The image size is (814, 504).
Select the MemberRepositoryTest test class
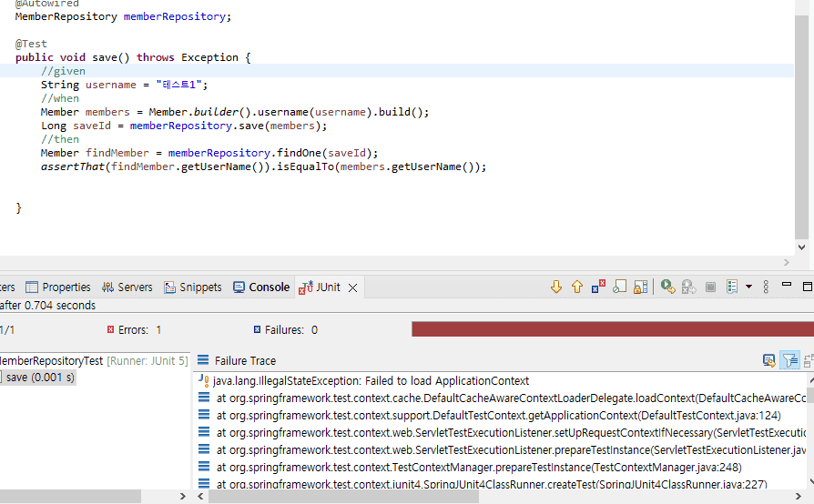[x=94, y=361]
